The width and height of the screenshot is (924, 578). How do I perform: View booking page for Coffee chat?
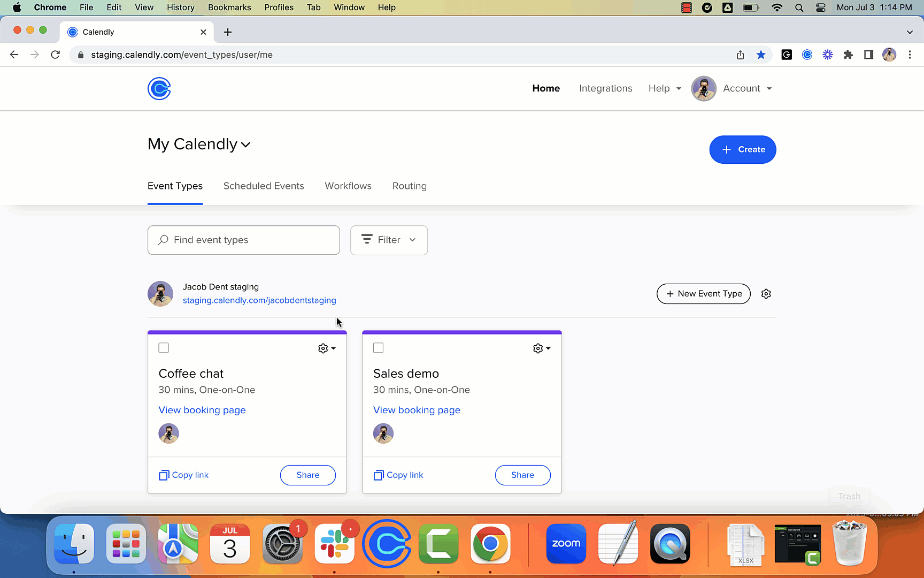pos(202,410)
